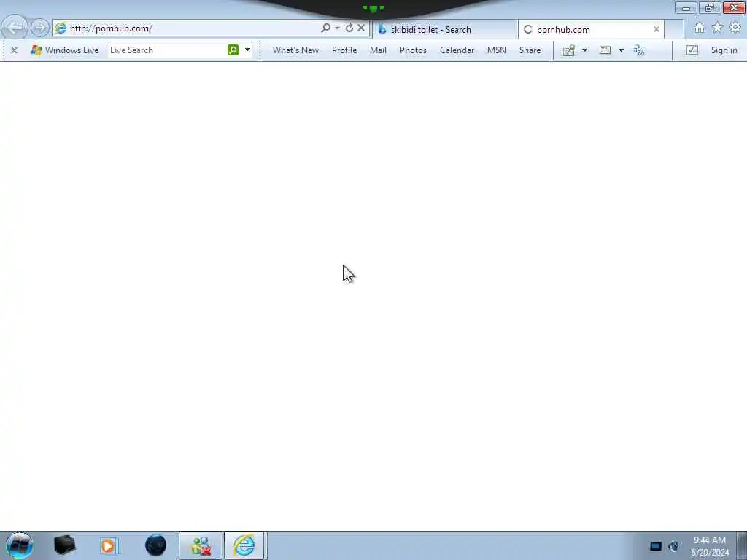Click the checkmark icon next to Sign in
Screen dimensions: 747x560
(692, 50)
